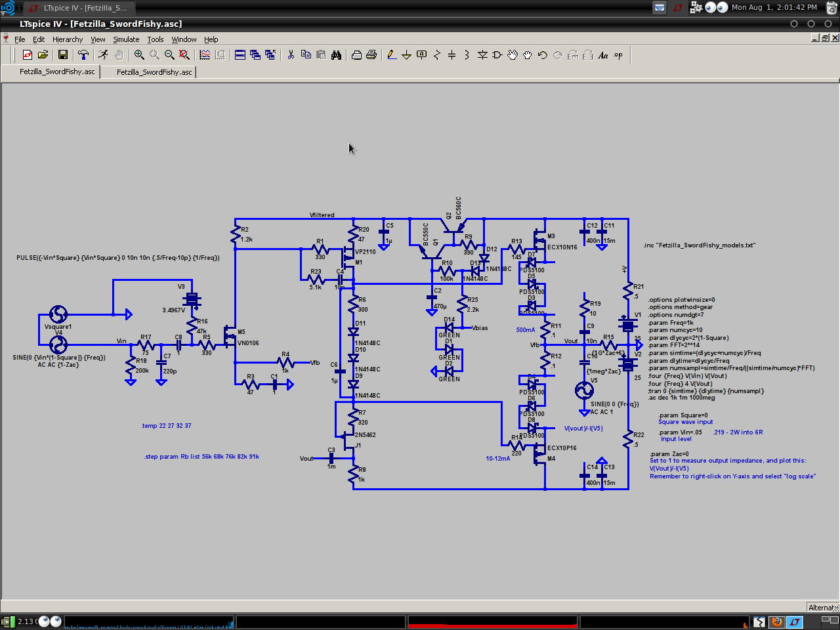Click the Undo arrow icon
This screenshot has width=840, height=630.
[543, 55]
